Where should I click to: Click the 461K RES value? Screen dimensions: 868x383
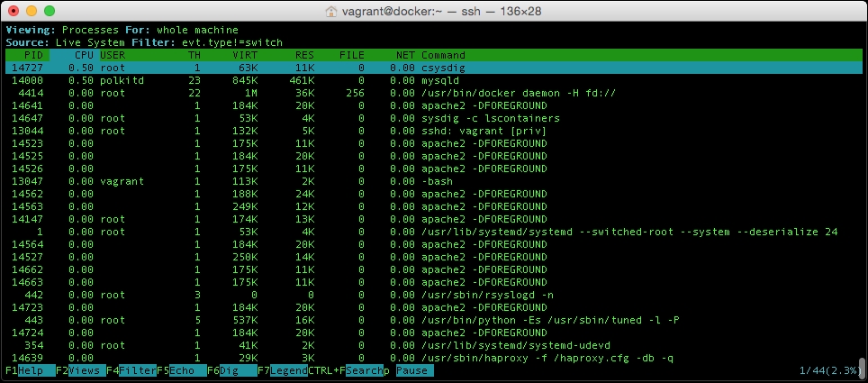301,80
